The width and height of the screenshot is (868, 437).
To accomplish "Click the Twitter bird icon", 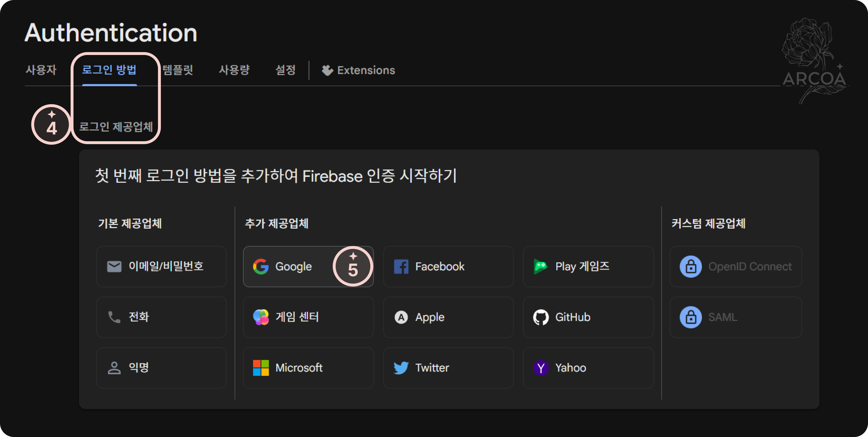I will (x=401, y=368).
